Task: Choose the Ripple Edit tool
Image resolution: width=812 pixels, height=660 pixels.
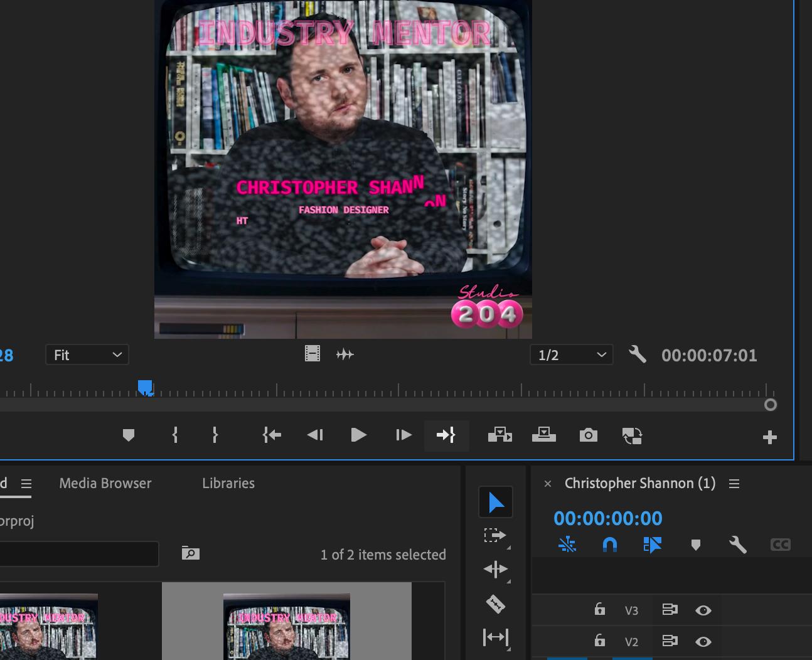Action: pos(496,569)
